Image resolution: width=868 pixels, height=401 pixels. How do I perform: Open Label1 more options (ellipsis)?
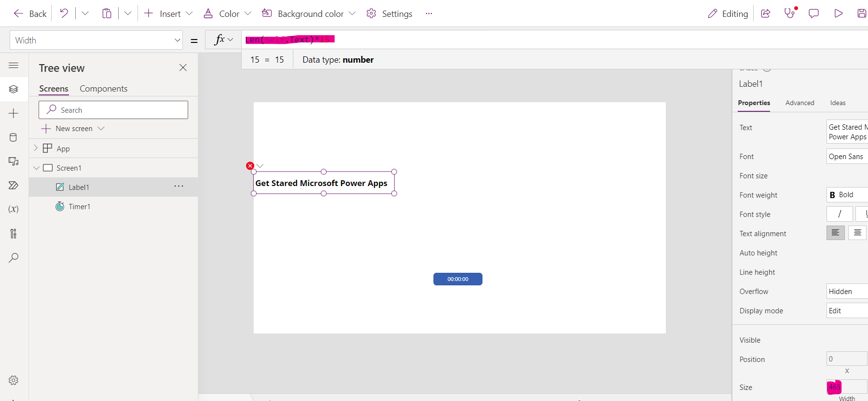click(179, 186)
